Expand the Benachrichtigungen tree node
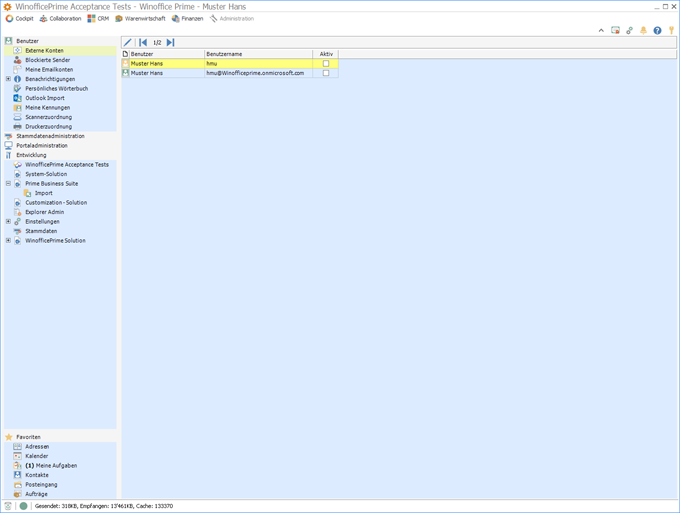Viewport: 680px width, 513px height. (8, 79)
